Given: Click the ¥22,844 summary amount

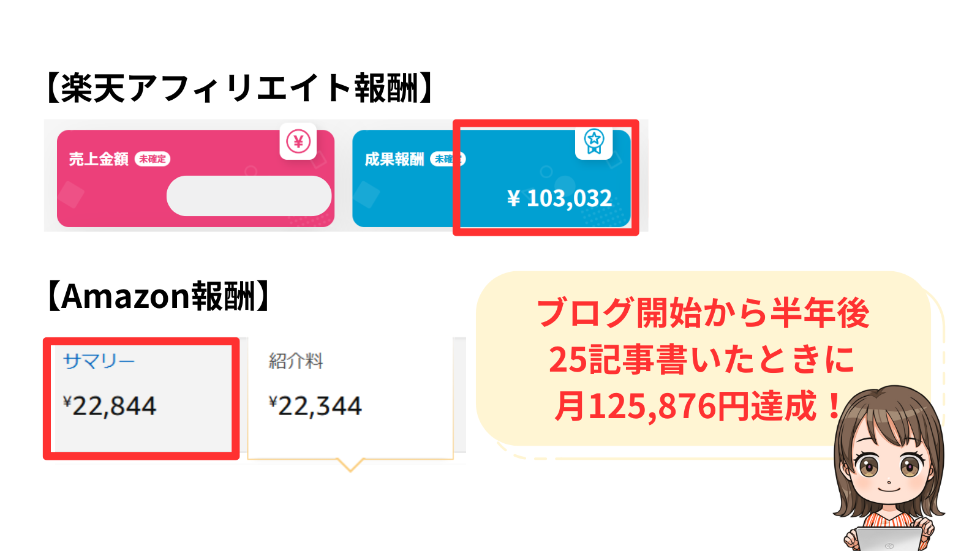Looking at the screenshot, I should click(110, 406).
